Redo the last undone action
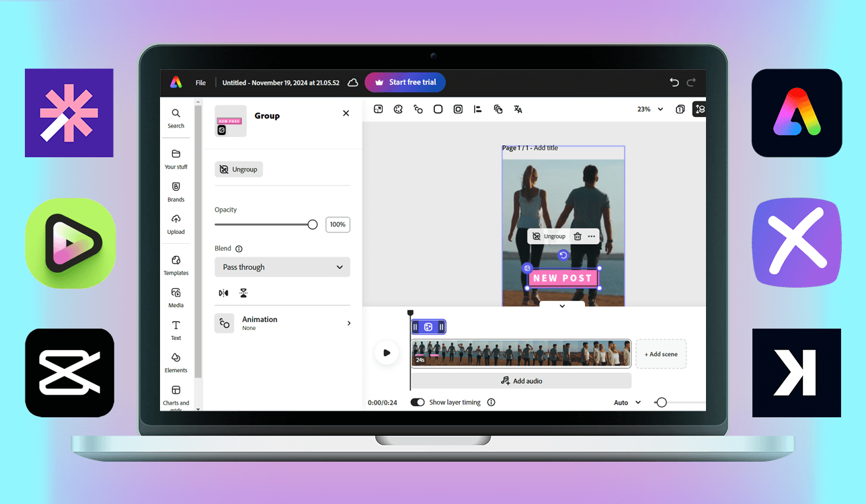Image resolution: width=866 pixels, height=504 pixels. coord(691,82)
